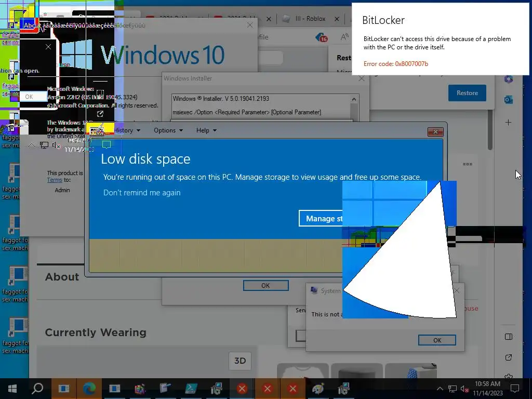
Task: Open the Outlook icon in Edge sidebar
Action: [508, 100]
